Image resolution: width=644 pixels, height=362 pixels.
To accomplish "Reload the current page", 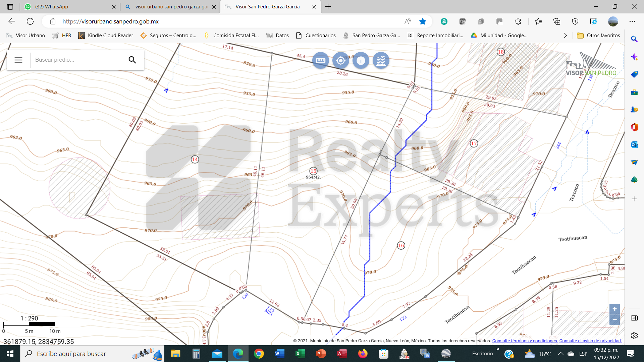I will 30,21.
